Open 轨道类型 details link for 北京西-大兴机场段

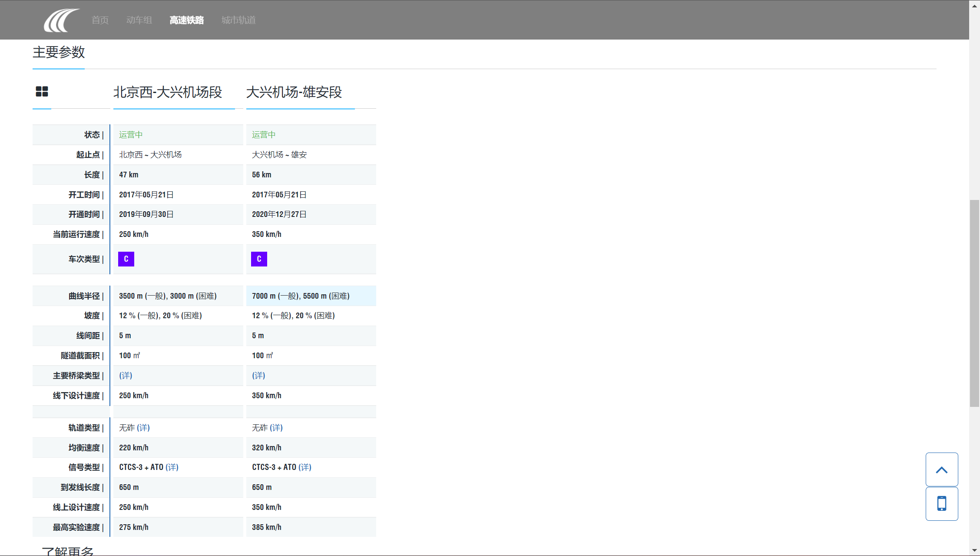click(143, 428)
